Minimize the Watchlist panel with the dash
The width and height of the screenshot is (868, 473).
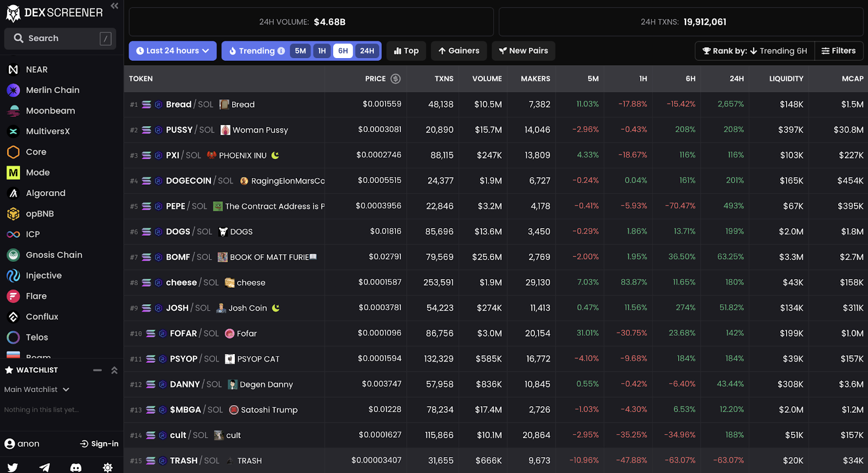coord(98,370)
